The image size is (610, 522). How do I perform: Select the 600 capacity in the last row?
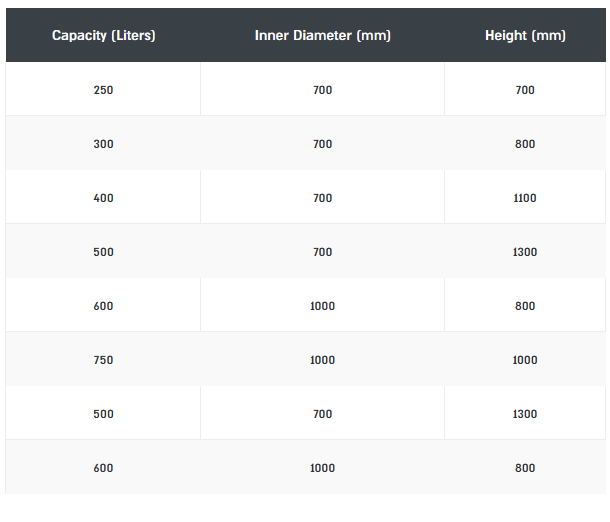[x=103, y=468]
